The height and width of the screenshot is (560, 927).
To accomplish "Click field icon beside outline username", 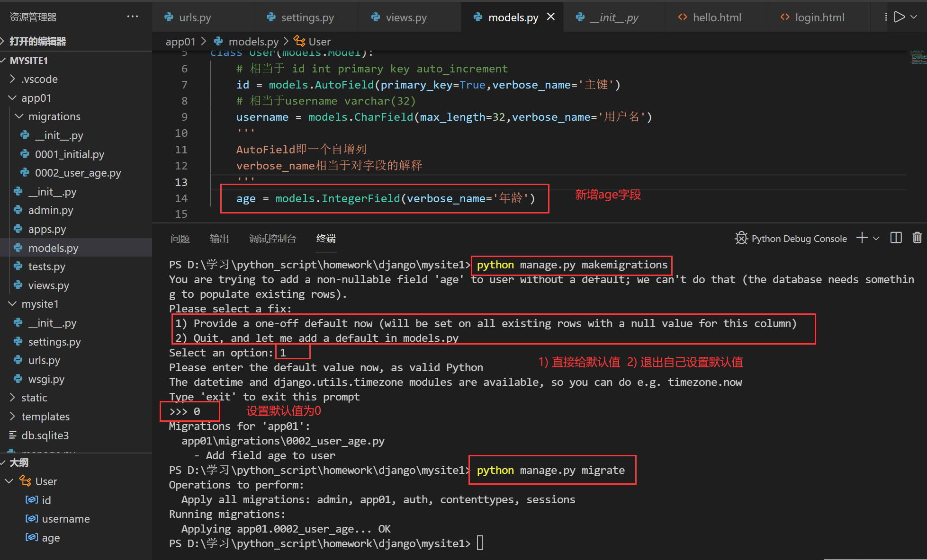I will pos(31,518).
